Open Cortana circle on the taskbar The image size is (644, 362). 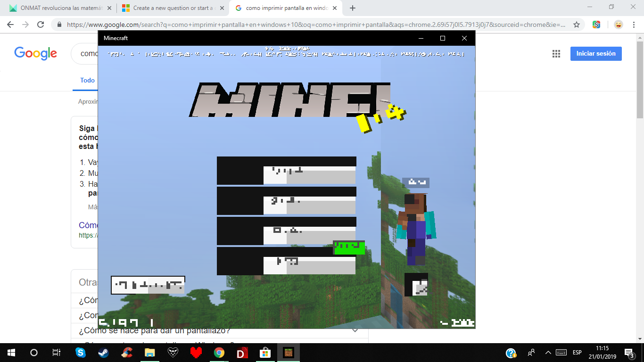[34, 353]
